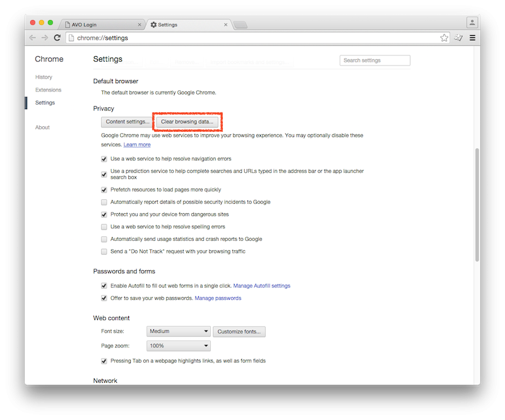Disable 'Use a web service to help resolve navigation errors'
Image resolution: width=505 pixels, height=420 pixels.
pyautogui.click(x=104, y=159)
